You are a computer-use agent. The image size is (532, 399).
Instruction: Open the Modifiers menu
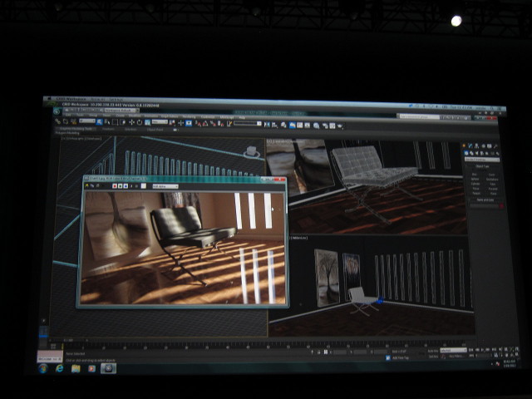click(x=135, y=116)
